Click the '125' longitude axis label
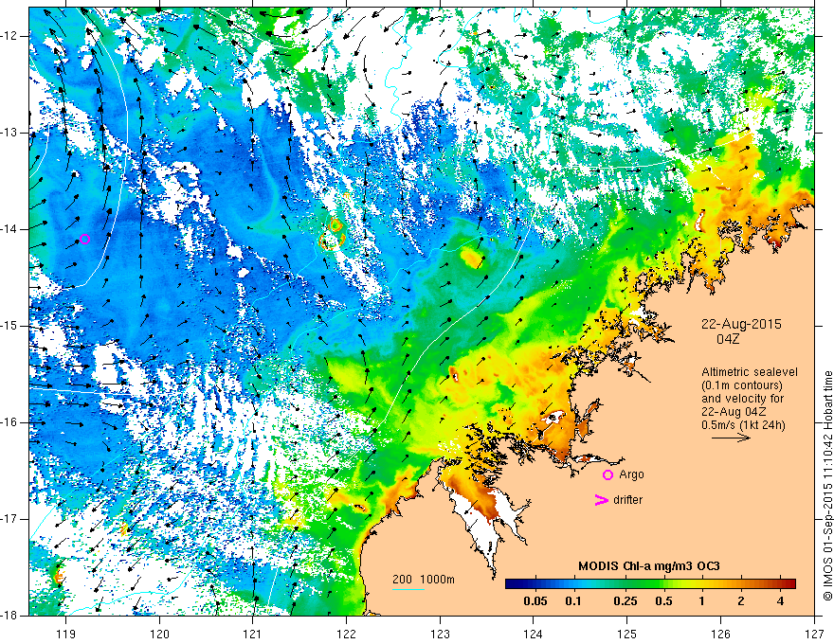 click(627, 635)
